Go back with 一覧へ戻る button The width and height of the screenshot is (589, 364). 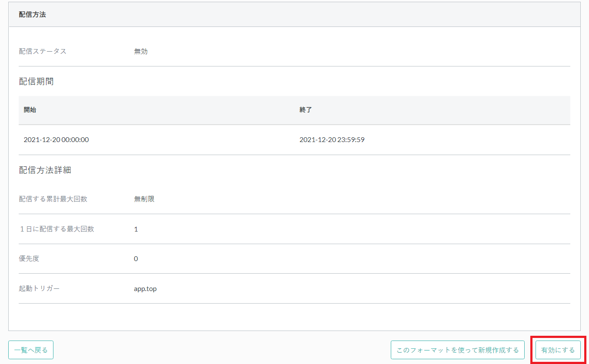(x=31, y=350)
